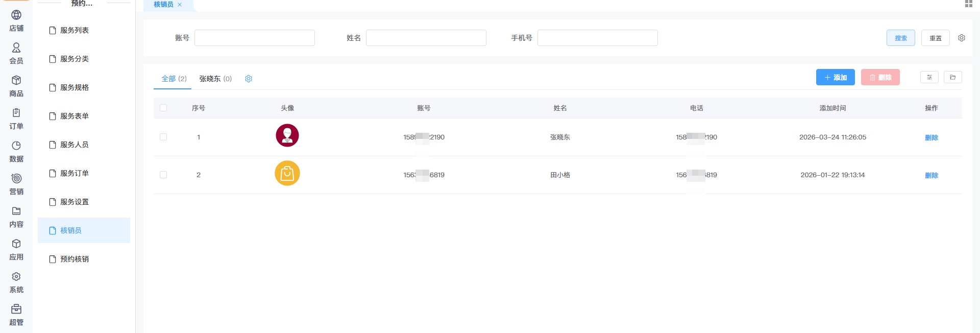
Task: Check the row 1 checkbox for 张晓东
Action: 163,137
